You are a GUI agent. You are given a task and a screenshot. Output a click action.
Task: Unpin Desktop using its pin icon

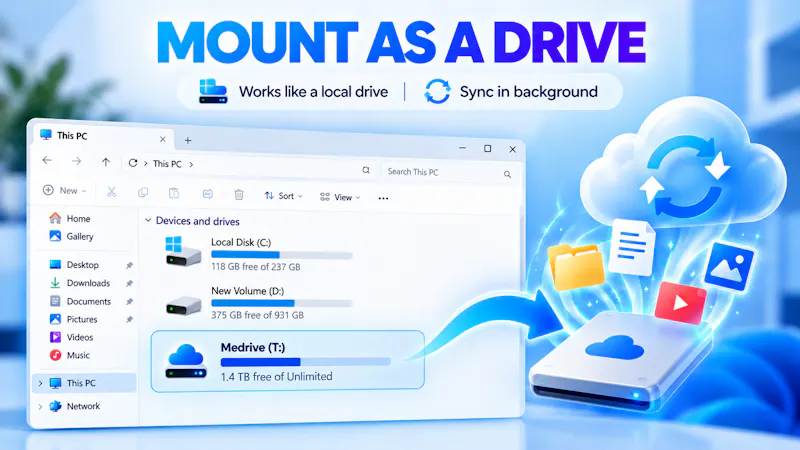click(130, 265)
